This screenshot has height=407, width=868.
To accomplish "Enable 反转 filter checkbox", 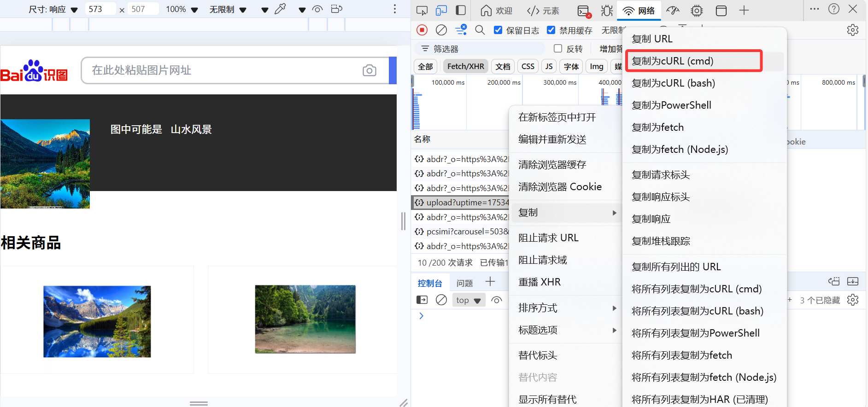I will (x=558, y=48).
